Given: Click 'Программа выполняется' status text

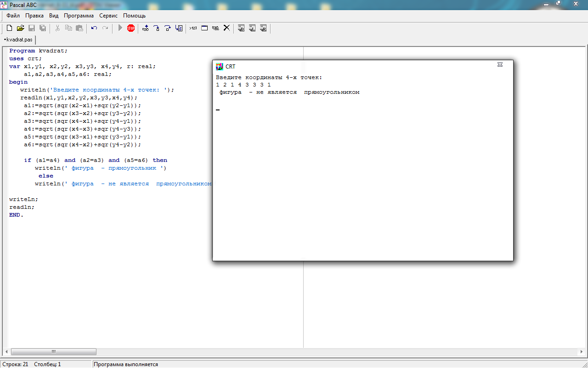Looking at the screenshot, I should [x=126, y=364].
